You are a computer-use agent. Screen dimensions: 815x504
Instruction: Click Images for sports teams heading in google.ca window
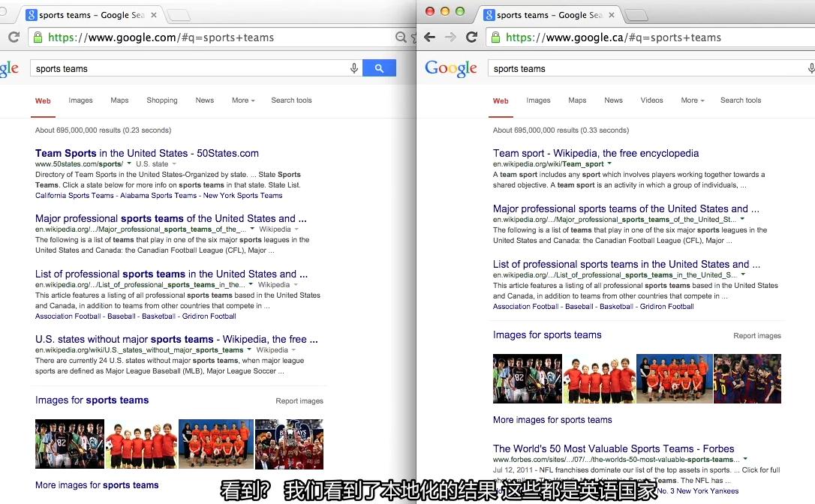coord(547,335)
